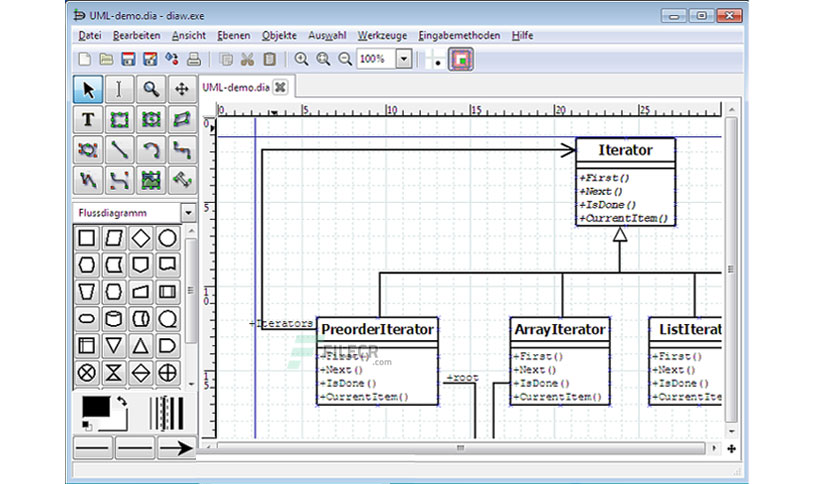Click the Open file folder icon
836x484 pixels.
click(x=106, y=59)
